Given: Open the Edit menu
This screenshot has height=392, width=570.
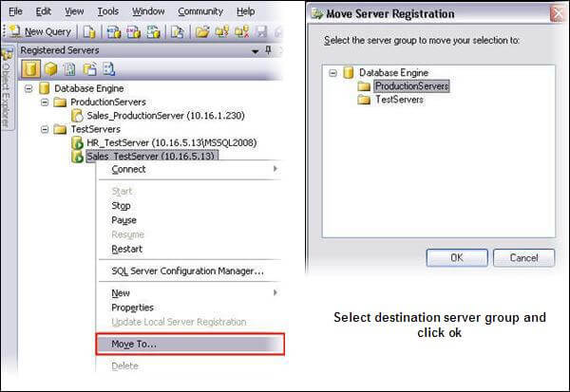Looking at the screenshot, I should coord(44,11).
